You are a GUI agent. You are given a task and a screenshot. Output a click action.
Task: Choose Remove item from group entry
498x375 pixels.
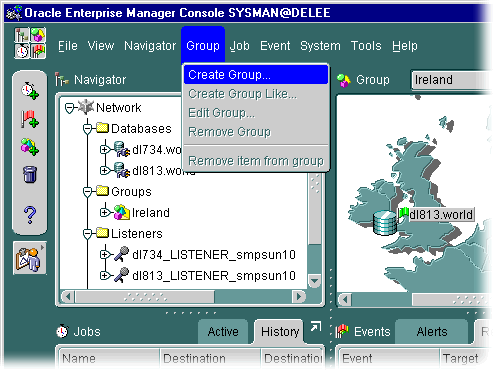[x=256, y=161]
